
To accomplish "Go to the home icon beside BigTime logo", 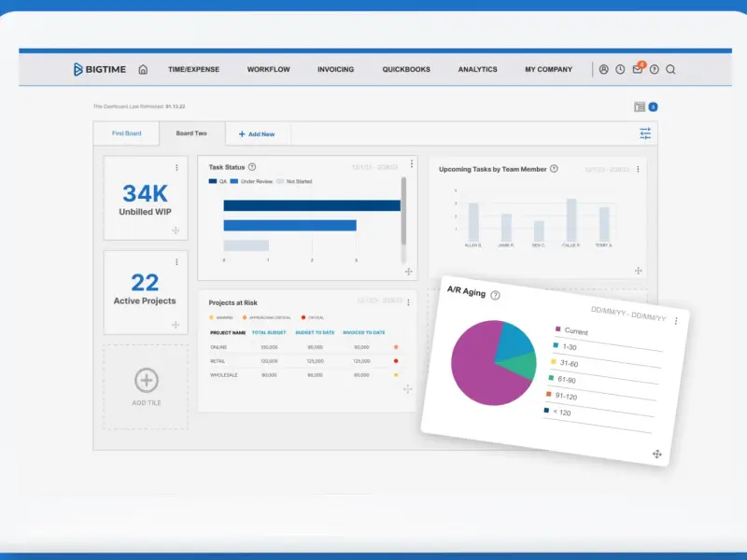I will [143, 69].
